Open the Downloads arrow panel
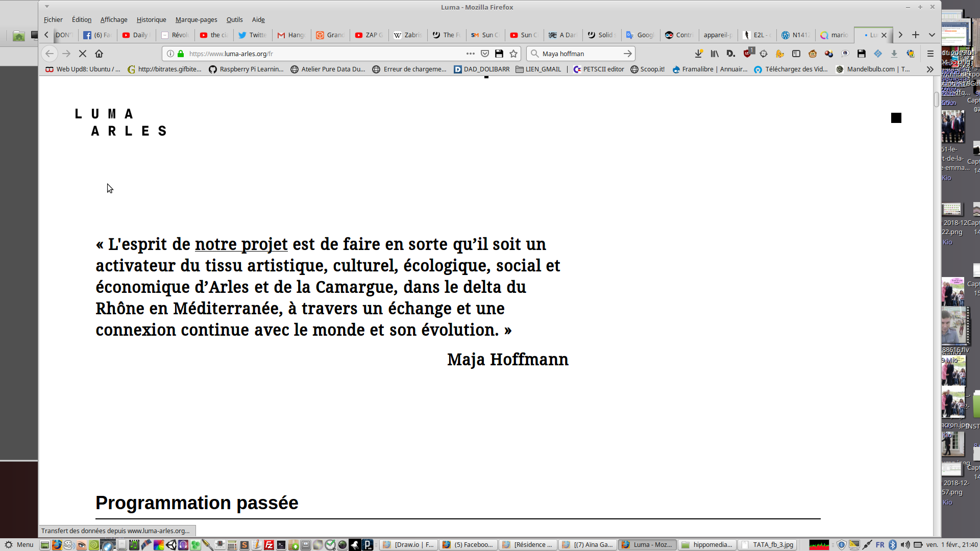The image size is (980, 551). click(698, 54)
